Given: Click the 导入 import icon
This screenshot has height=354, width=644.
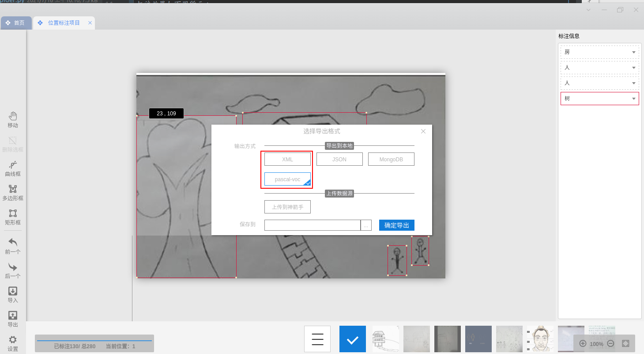Looking at the screenshot, I should coord(13,291).
